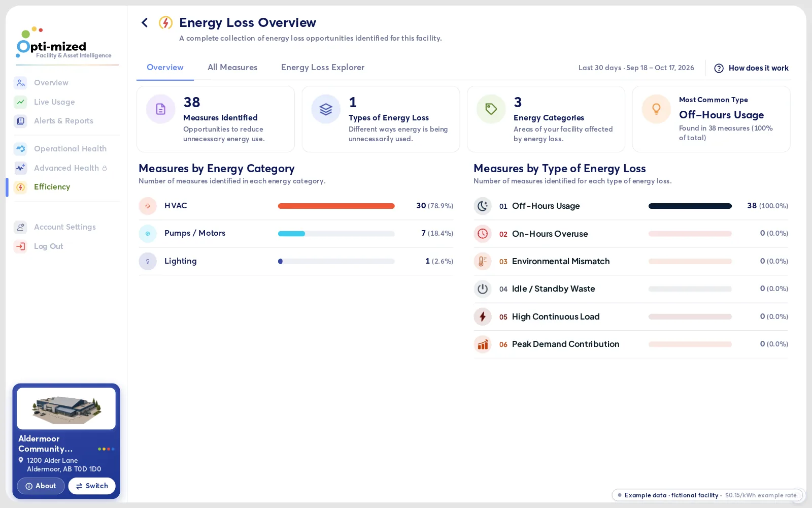Click the Types of Energy Loss layers icon
This screenshot has width=812, height=508.
pos(326,109)
